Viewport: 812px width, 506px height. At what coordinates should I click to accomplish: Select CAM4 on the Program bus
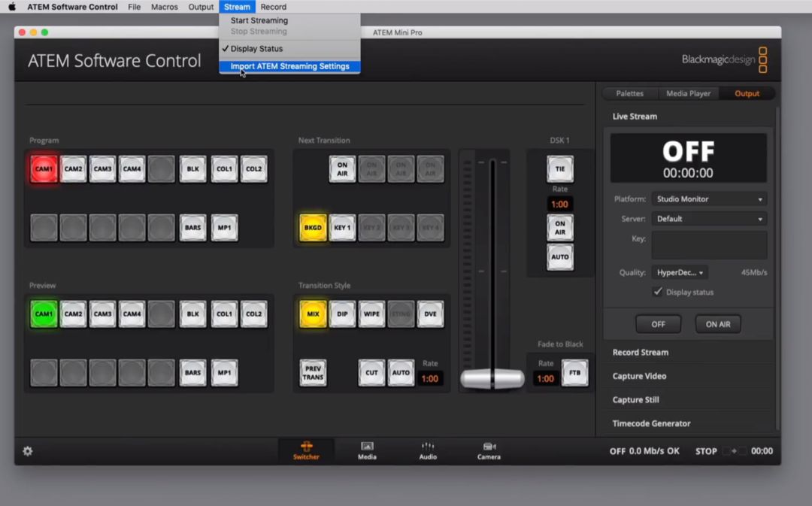point(132,169)
